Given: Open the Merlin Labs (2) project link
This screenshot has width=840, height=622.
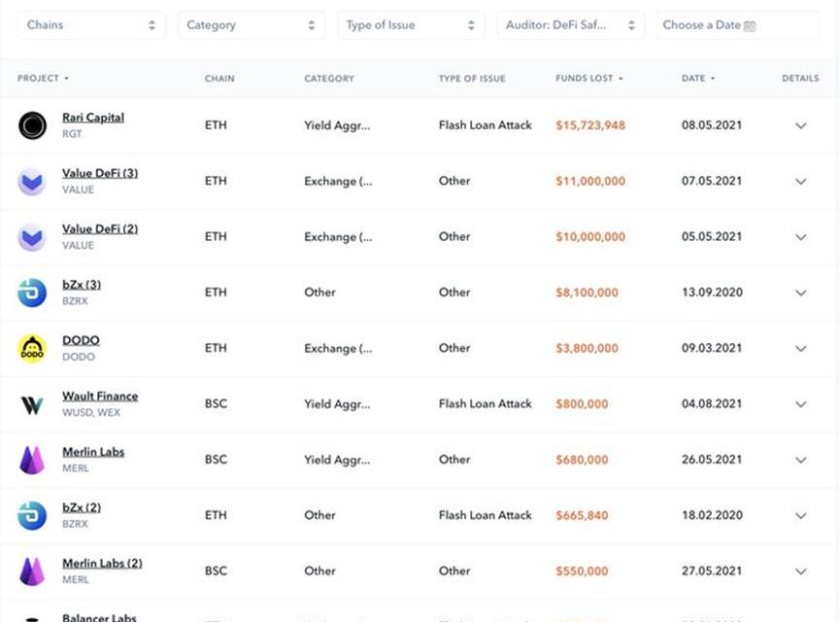Looking at the screenshot, I should point(102,564).
